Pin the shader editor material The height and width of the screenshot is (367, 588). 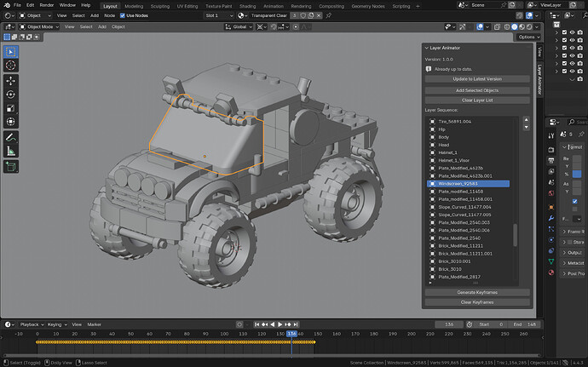coord(328,15)
